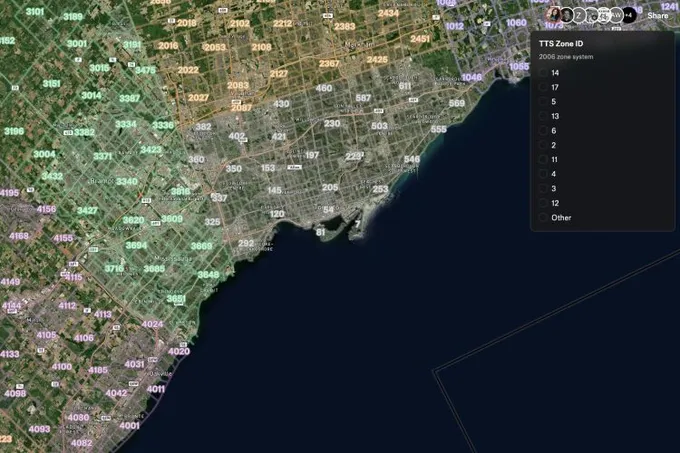Click the legend swatch for category 17
Image resolution: width=680 pixels, height=453 pixels.
[543, 87]
